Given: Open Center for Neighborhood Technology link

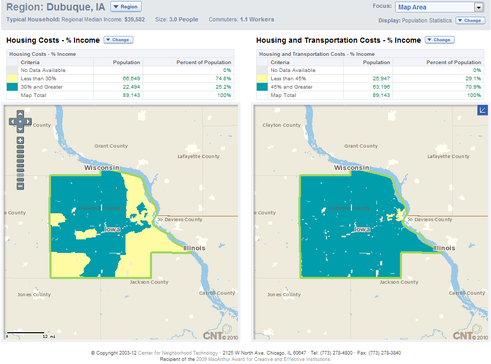Looking at the screenshot, I should pyautogui.click(x=178, y=353).
